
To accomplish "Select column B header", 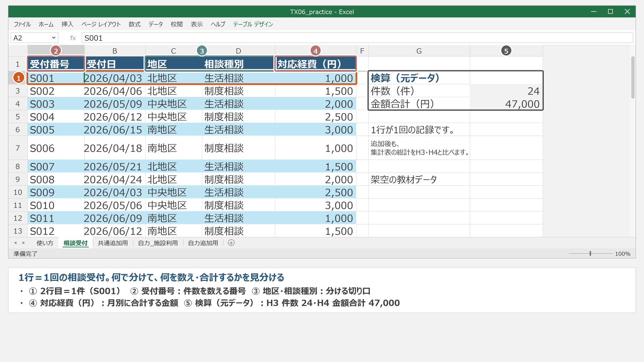I will pos(115,51).
